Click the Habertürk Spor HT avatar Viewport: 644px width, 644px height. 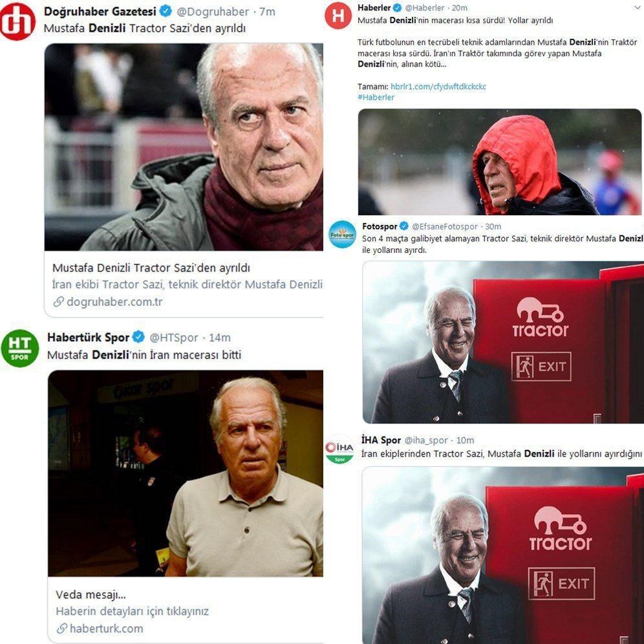pyautogui.click(x=19, y=348)
